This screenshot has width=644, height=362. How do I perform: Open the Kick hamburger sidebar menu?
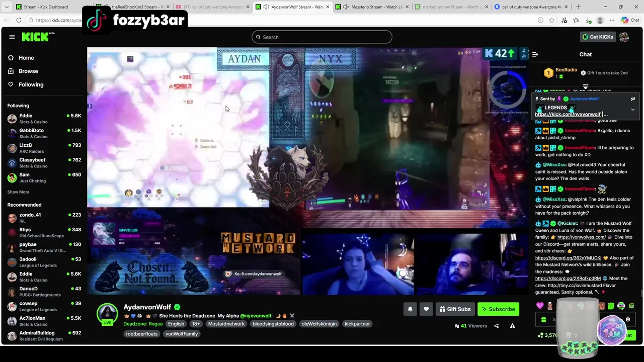click(x=12, y=37)
